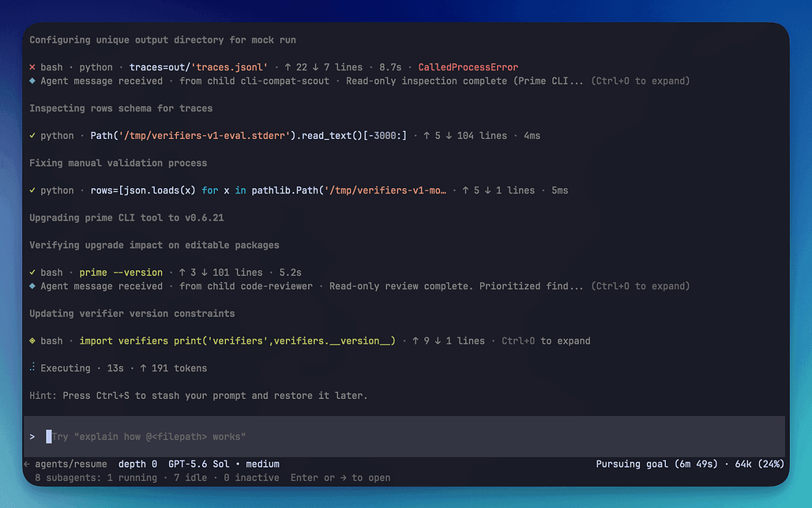The width and height of the screenshot is (812, 508).
Task: Click the prime --version command text
Action: click(121, 273)
